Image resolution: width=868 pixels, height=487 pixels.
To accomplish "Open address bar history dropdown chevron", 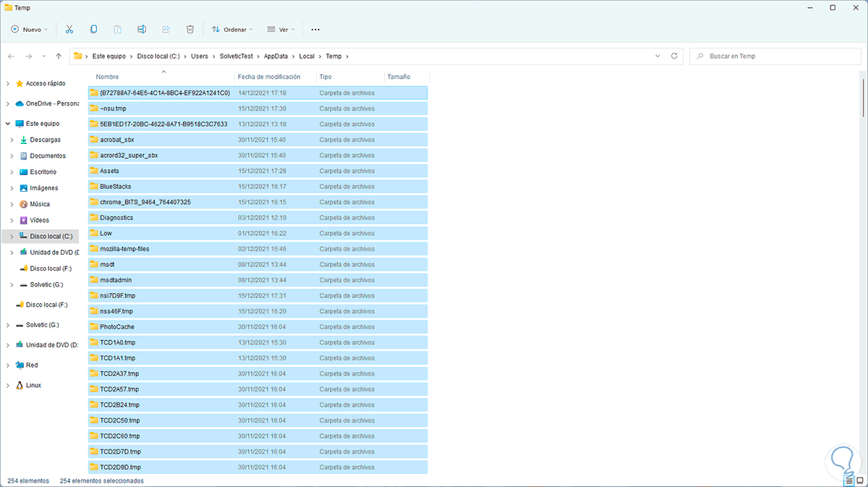I will pos(658,56).
